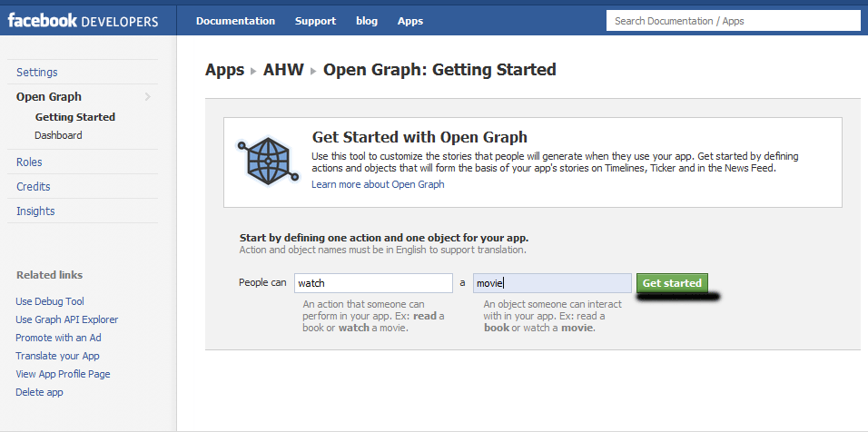Screen dimensions: 868x432
Task: Click Apps in the breadcrumb
Action: pyautogui.click(x=225, y=70)
